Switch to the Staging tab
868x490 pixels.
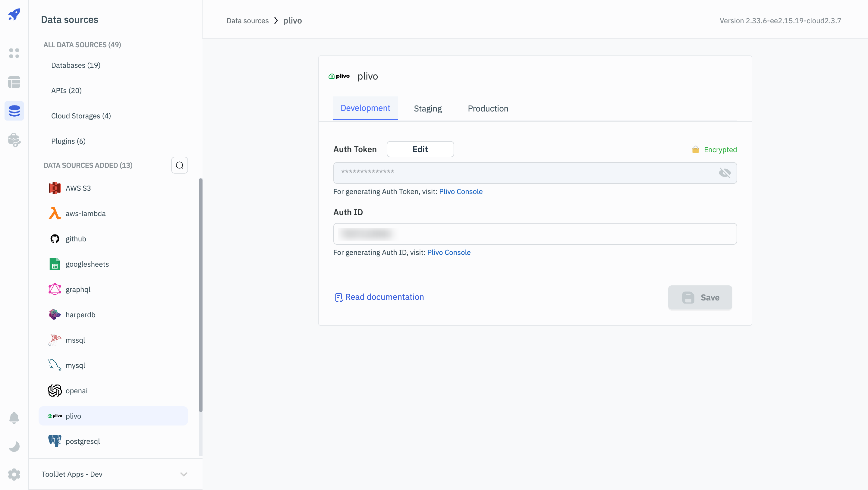428,108
